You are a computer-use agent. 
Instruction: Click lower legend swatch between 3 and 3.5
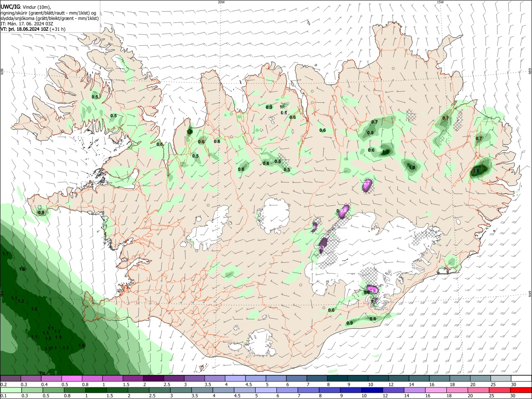[x=181, y=390]
